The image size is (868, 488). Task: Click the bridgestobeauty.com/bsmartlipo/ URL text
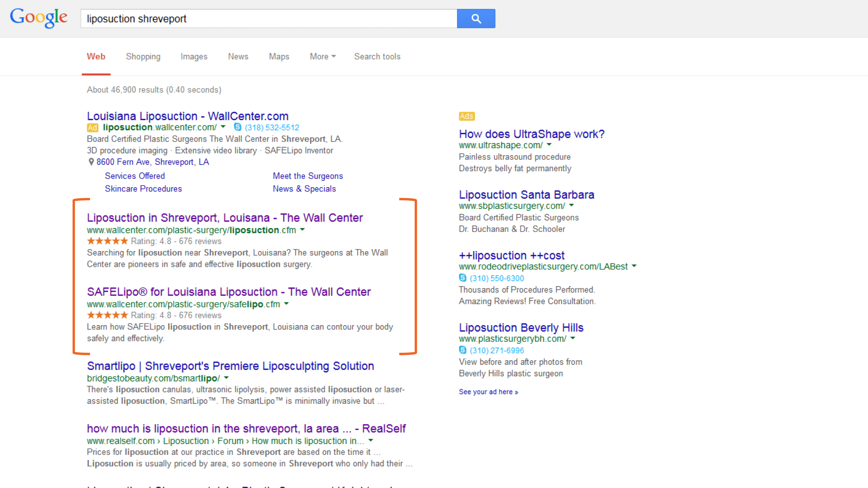click(x=153, y=378)
